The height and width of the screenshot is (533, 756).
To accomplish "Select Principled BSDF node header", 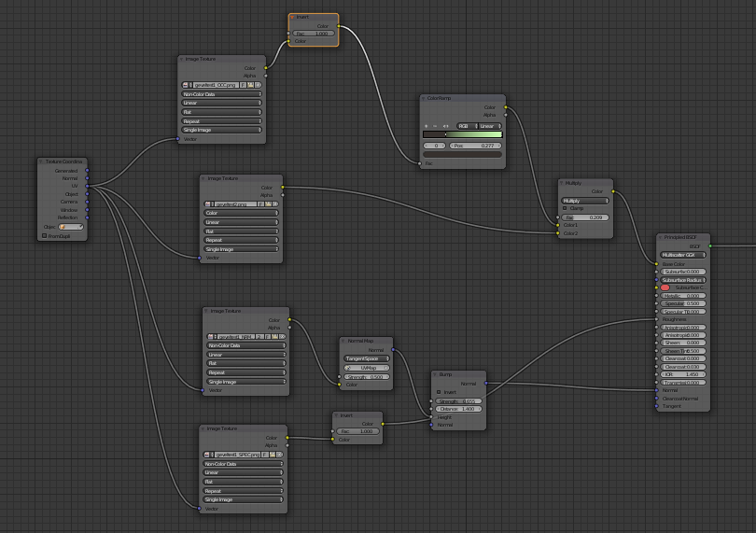I will (x=683, y=237).
